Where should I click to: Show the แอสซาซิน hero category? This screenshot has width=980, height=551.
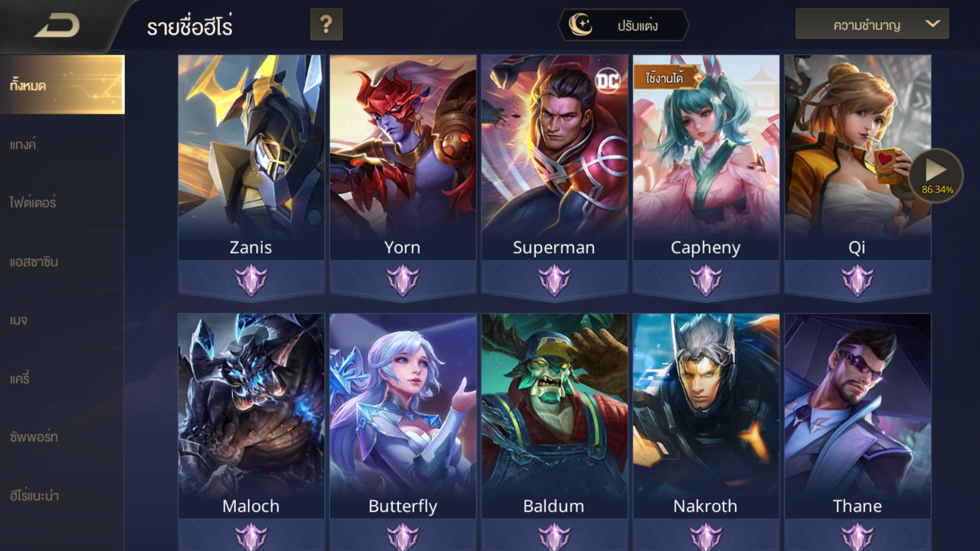[x=62, y=261]
